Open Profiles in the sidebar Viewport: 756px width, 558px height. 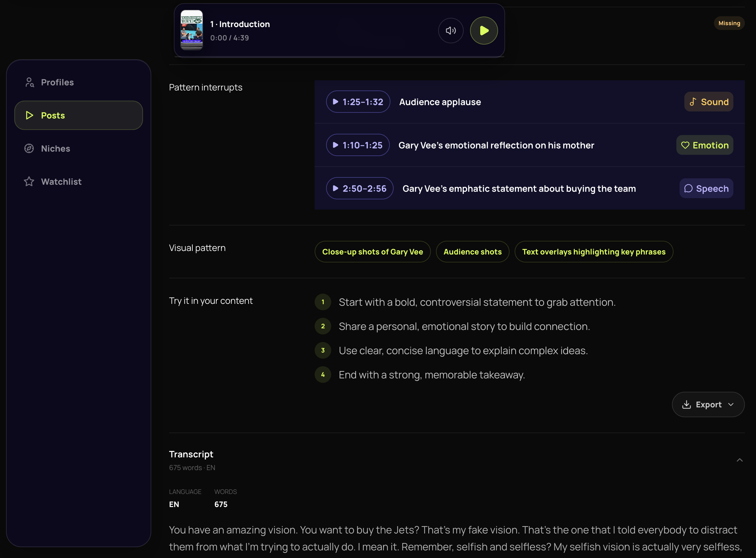click(78, 82)
